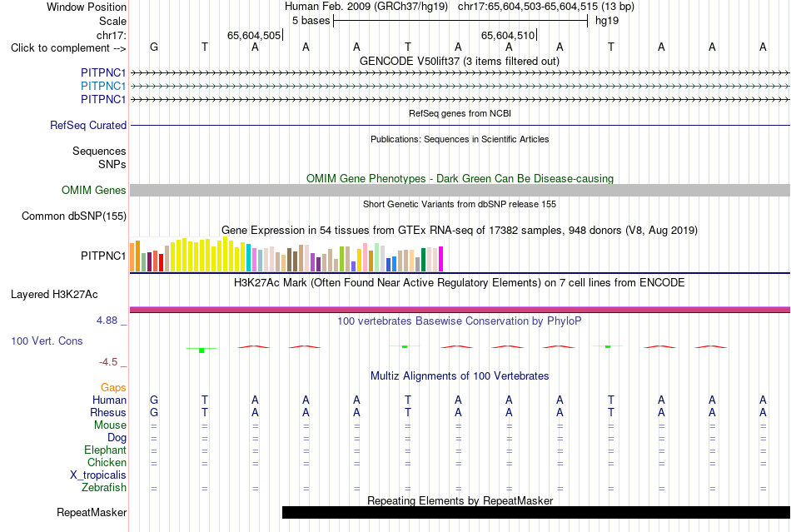Click the Mouse species label
The image size is (791, 532).
click(x=110, y=425)
